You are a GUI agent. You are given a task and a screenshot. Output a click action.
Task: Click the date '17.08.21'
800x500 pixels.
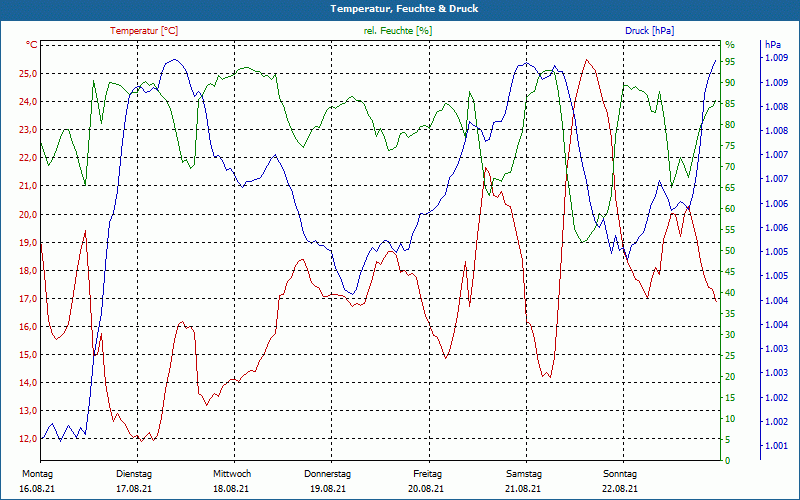[x=134, y=489]
